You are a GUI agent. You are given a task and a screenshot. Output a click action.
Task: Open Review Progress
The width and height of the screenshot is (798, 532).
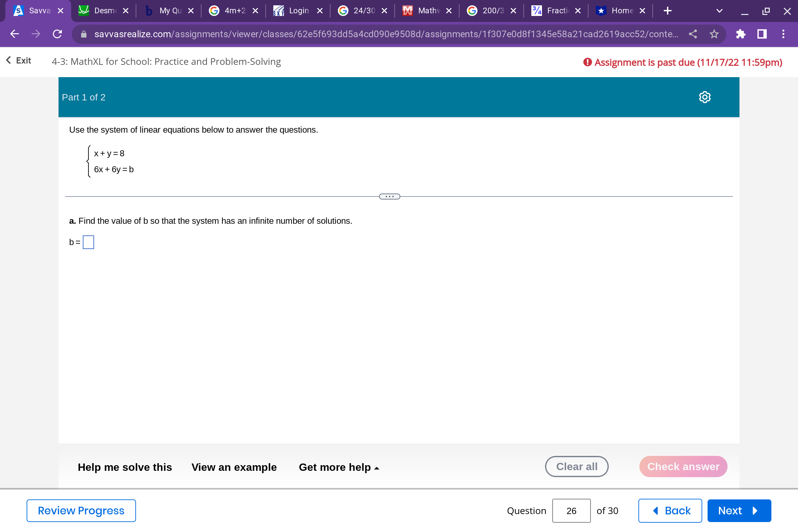coord(81,511)
